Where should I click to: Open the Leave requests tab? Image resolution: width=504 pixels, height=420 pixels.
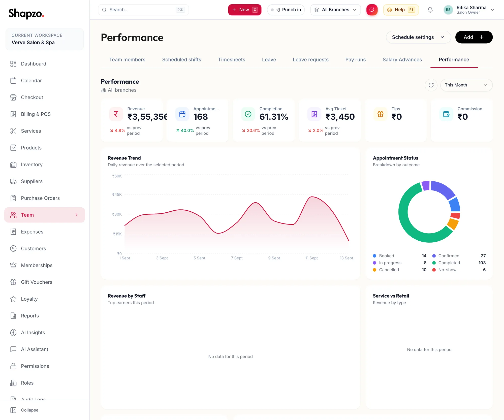pyautogui.click(x=310, y=60)
